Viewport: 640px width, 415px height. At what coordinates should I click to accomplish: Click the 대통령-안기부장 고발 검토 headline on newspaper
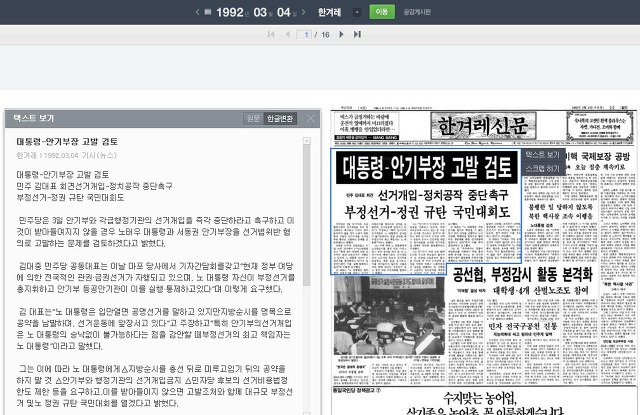click(x=427, y=167)
